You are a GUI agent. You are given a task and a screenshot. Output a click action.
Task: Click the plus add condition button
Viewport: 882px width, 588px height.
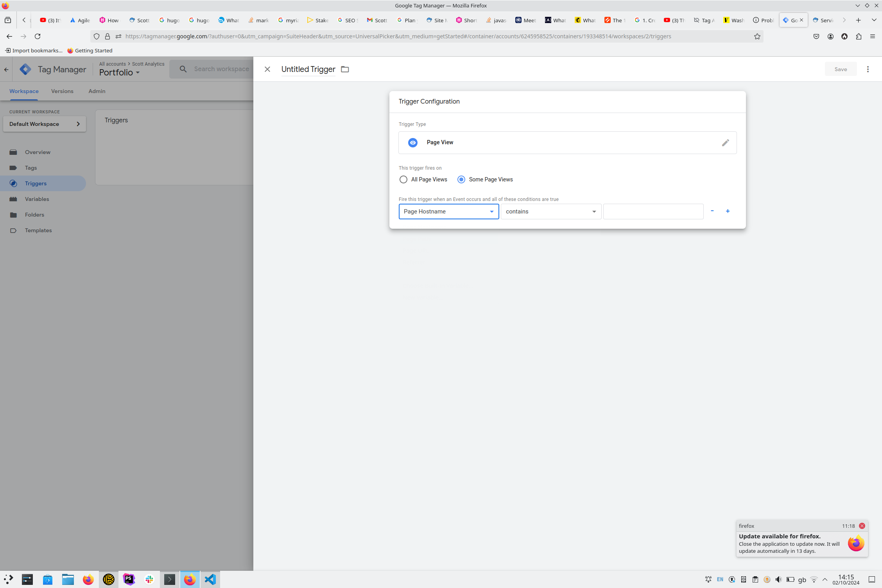coord(728,211)
